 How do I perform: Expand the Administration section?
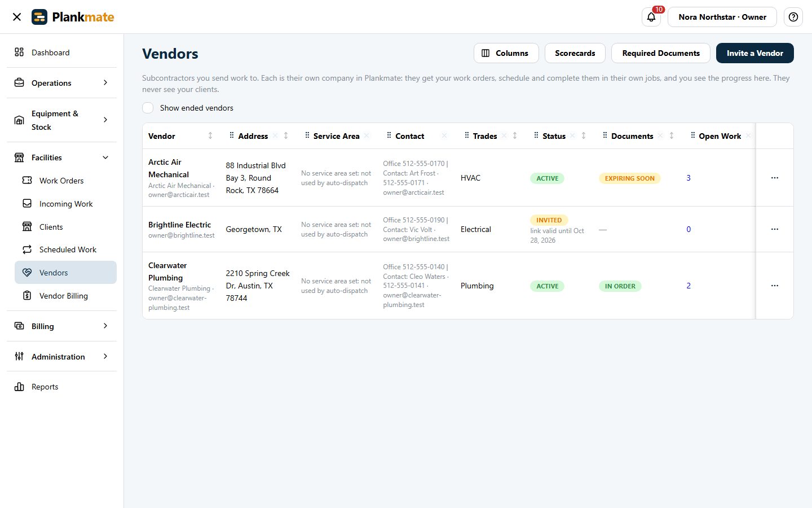click(62, 357)
